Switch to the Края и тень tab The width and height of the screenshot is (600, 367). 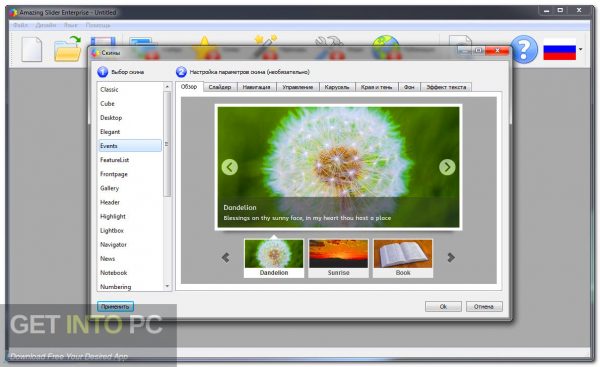coord(377,87)
